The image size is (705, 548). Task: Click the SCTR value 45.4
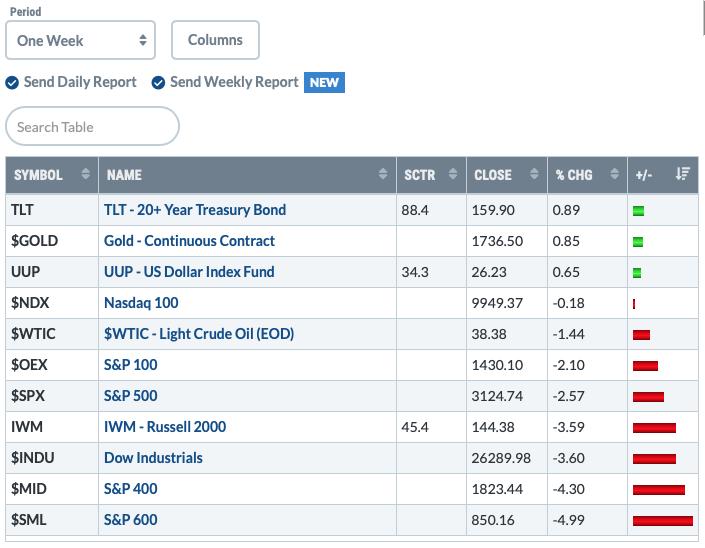coord(415,427)
